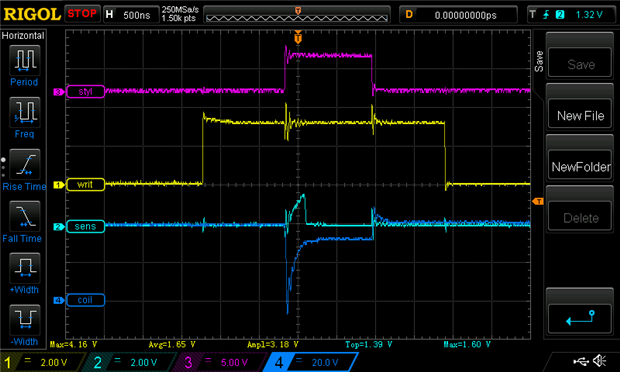
Task: Select the Freq measurement icon
Action: pos(25,112)
